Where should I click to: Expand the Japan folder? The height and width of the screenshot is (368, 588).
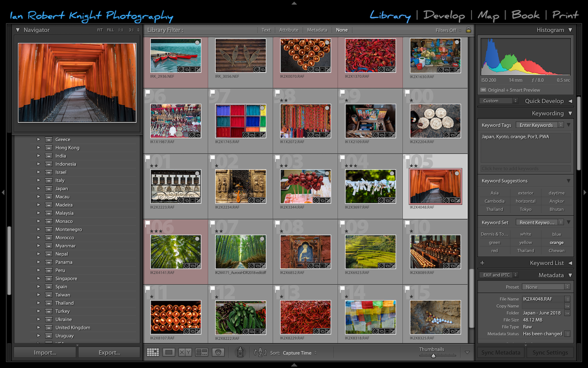[38, 188]
